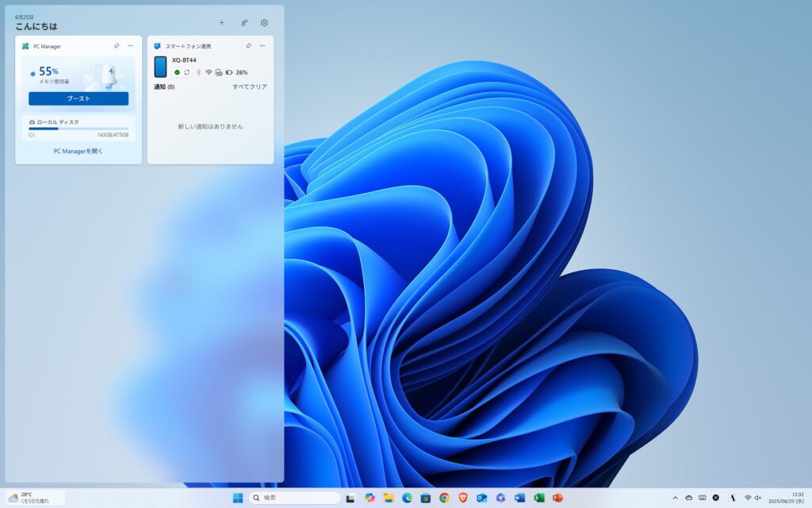Open the taskbar clock and date
This screenshot has height=508, width=812.
(x=786, y=498)
